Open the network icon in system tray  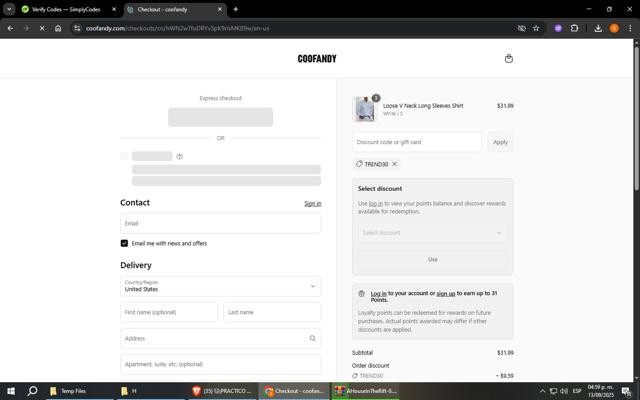(x=553, y=391)
